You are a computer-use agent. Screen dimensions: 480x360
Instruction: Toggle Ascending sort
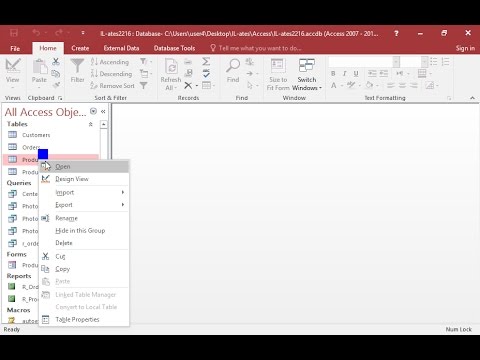point(110,62)
